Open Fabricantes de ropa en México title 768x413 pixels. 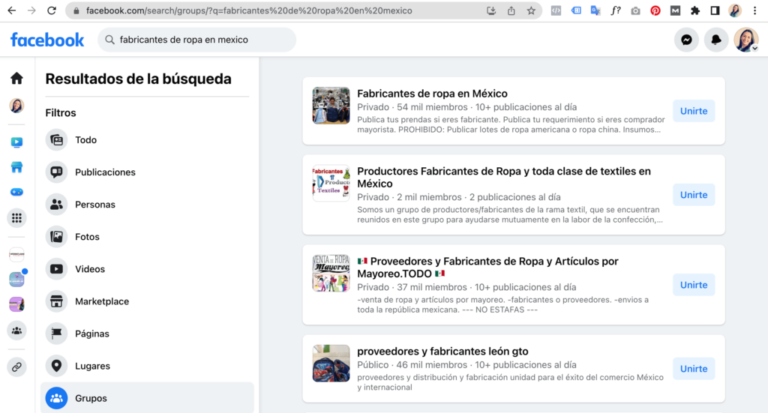pyautogui.click(x=432, y=94)
